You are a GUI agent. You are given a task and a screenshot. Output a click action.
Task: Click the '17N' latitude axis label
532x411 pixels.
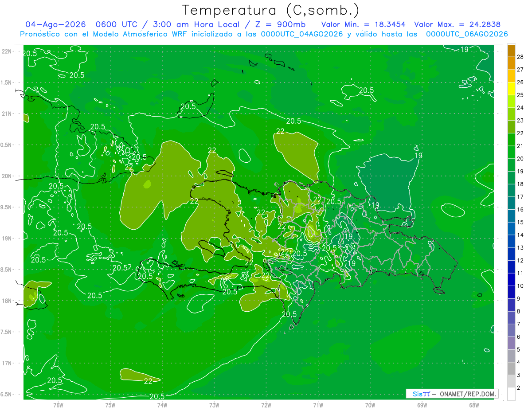coord(8,363)
